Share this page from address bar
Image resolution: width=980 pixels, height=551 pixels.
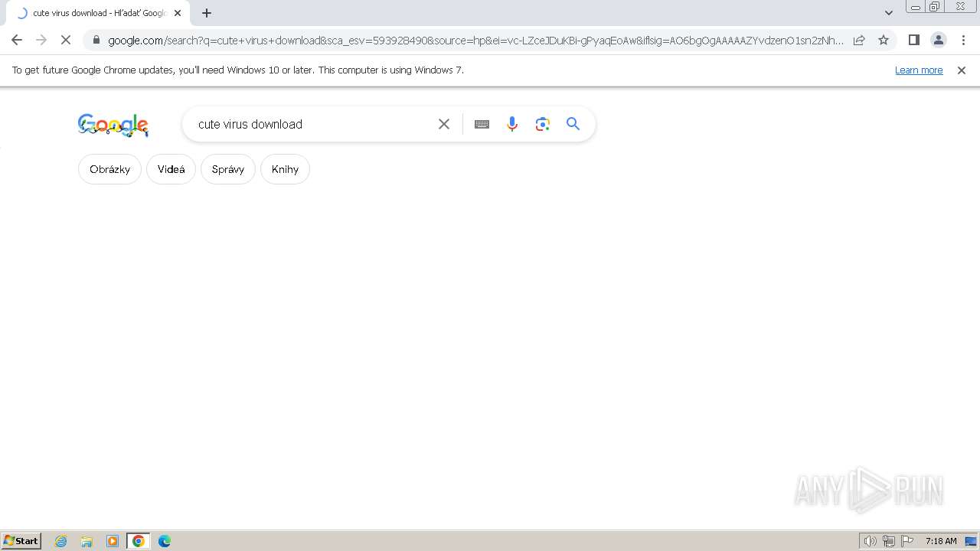click(859, 40)
